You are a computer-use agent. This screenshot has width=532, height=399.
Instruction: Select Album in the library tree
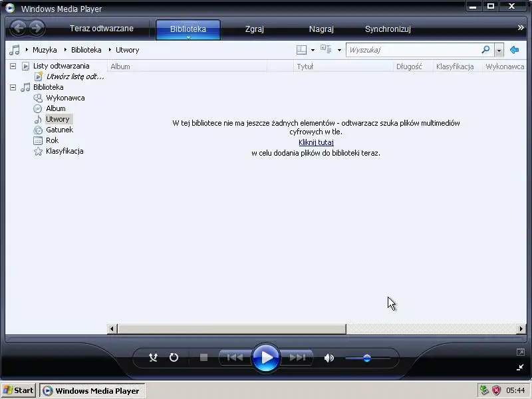56,108
